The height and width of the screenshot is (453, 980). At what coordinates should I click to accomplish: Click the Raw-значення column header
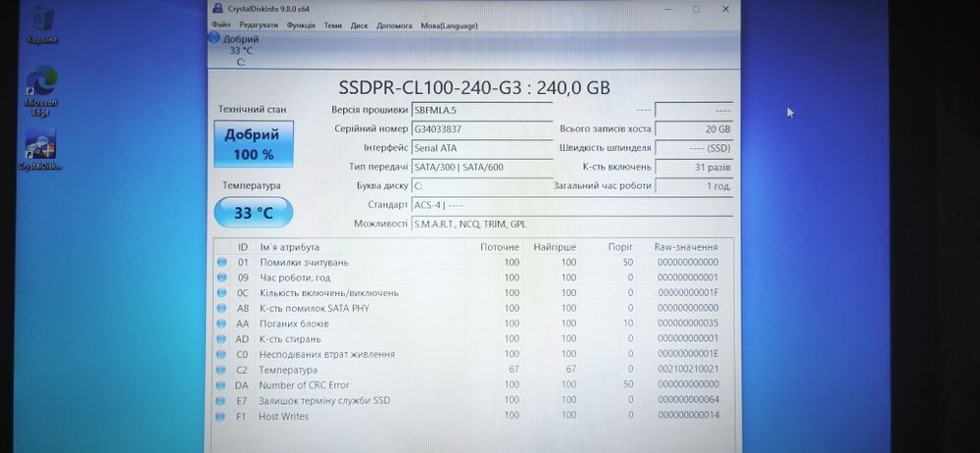click(686, 247)
